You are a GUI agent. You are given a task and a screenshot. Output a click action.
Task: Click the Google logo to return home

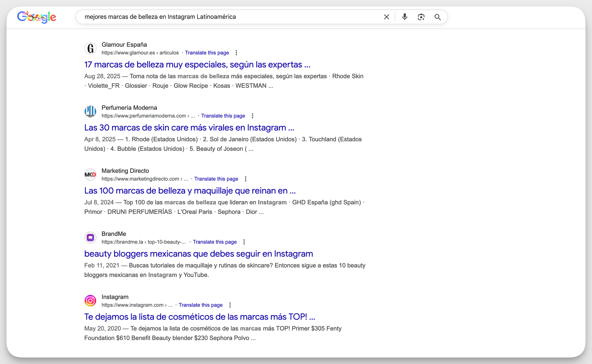37,17
